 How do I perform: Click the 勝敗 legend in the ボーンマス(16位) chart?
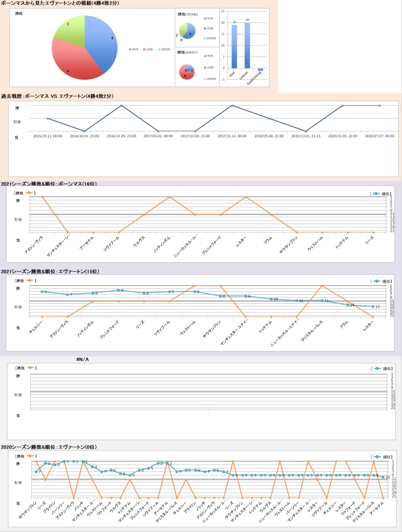coord(25,193)
